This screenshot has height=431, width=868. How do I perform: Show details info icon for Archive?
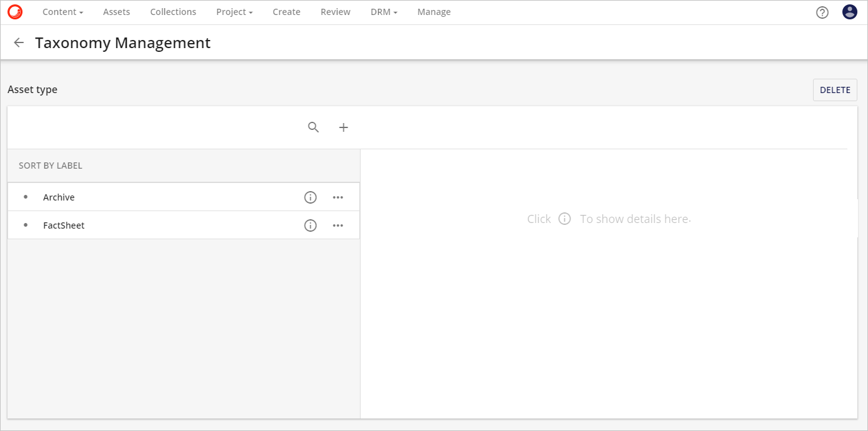point(310,197)
